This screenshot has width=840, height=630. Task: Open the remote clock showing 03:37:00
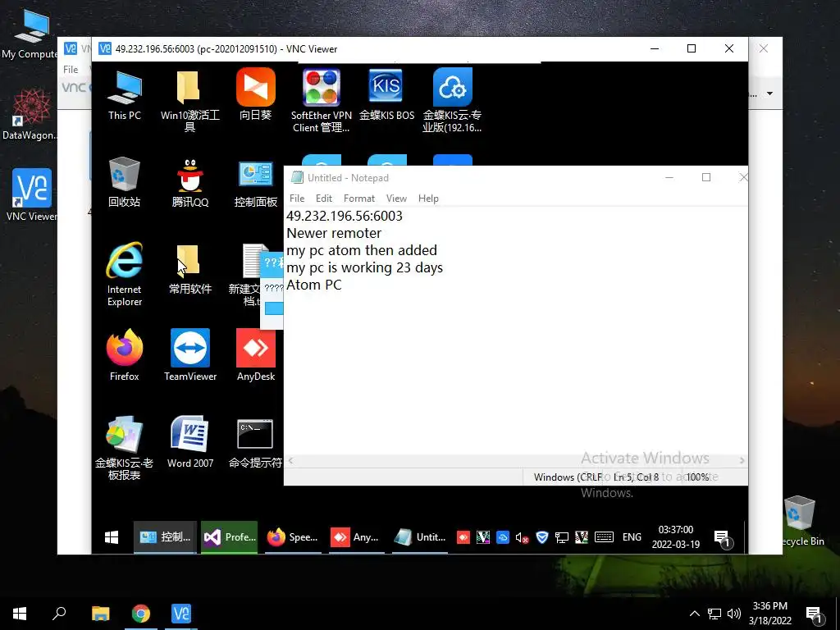coord(676,537)
